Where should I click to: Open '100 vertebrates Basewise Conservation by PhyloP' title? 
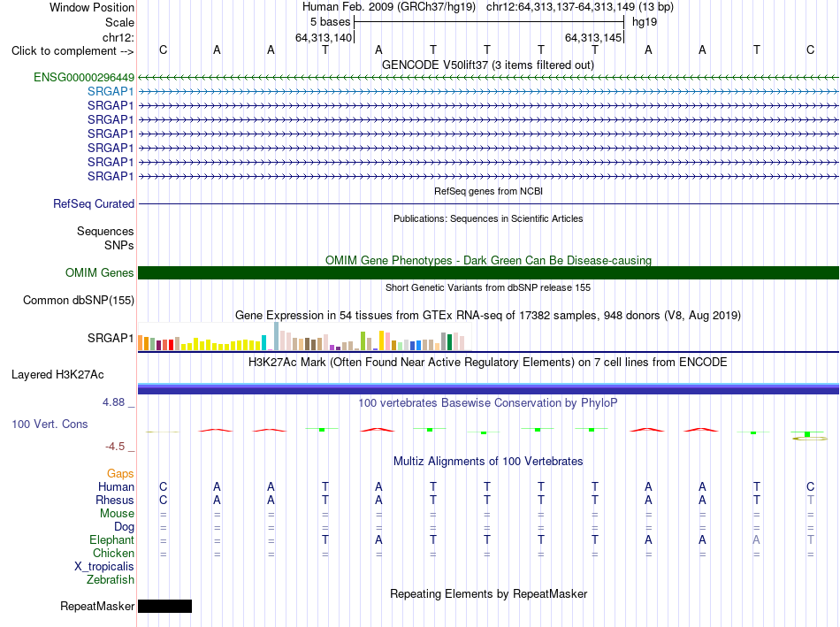pos(488,403)
